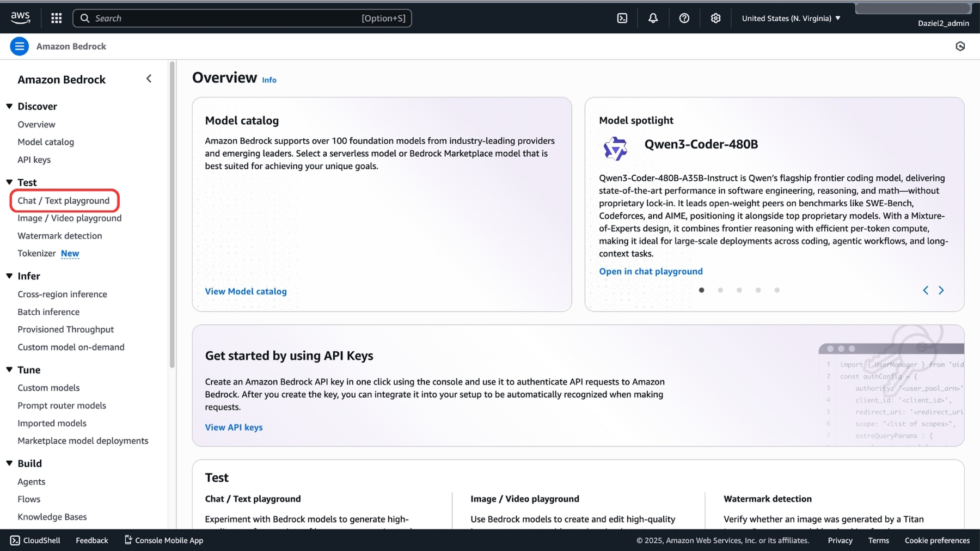
Task: Click the View Model catalog link
Action: pos(246,291)
